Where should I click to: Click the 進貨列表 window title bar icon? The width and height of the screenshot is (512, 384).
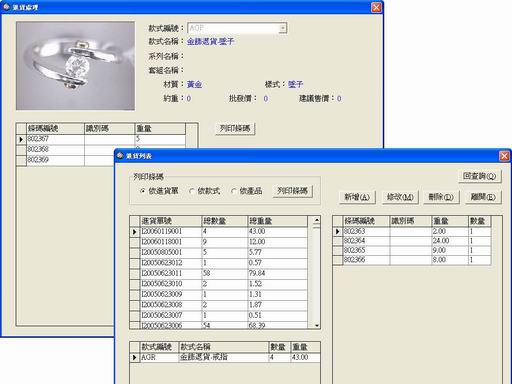tap(120, 156)
